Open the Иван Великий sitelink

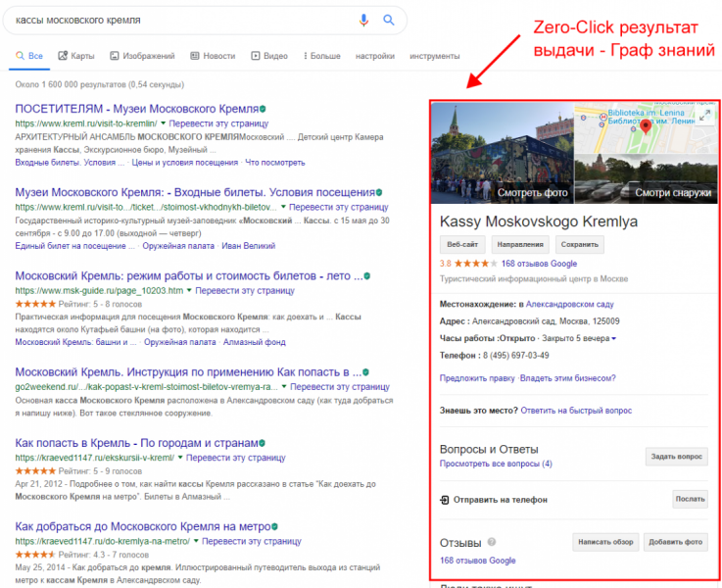tap(248, 246)
